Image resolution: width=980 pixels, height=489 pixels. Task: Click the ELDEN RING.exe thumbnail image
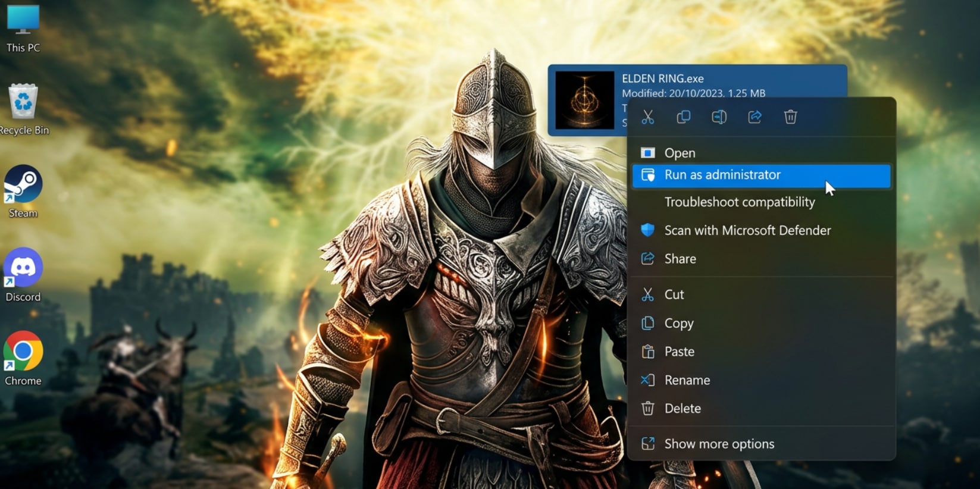tap(584, 100)
